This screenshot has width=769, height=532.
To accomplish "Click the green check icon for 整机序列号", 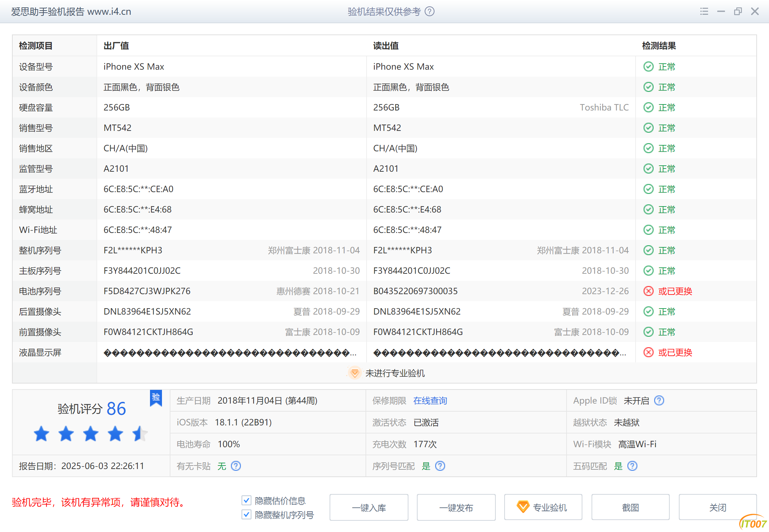I will tap(649, 250).
